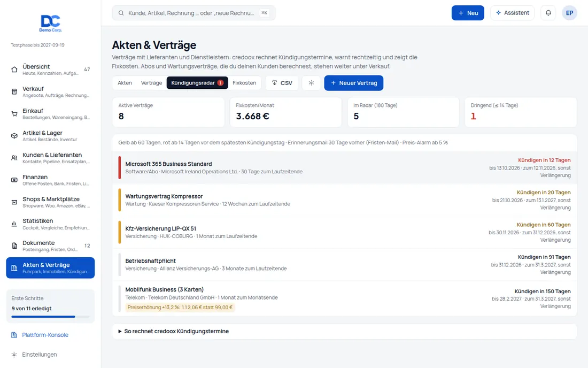
Task: Click the Fixkosten/Monat card
Action: (x=286, y=112)
